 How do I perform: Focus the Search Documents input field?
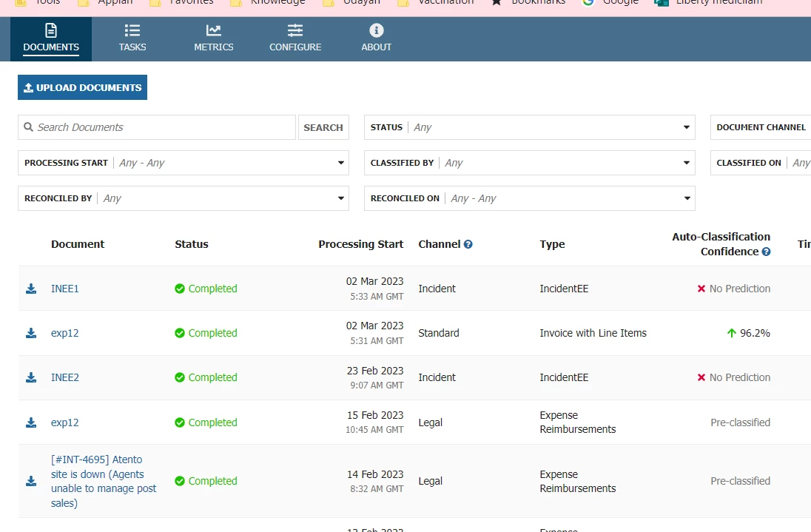pyautogui.click(x=157, y=127)
